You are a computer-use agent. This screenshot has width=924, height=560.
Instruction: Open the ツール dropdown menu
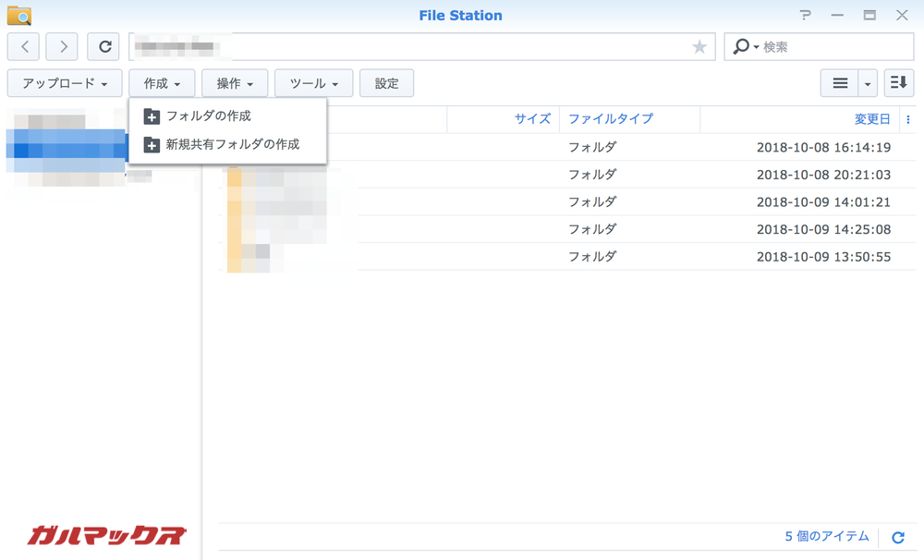click(313, 82)
